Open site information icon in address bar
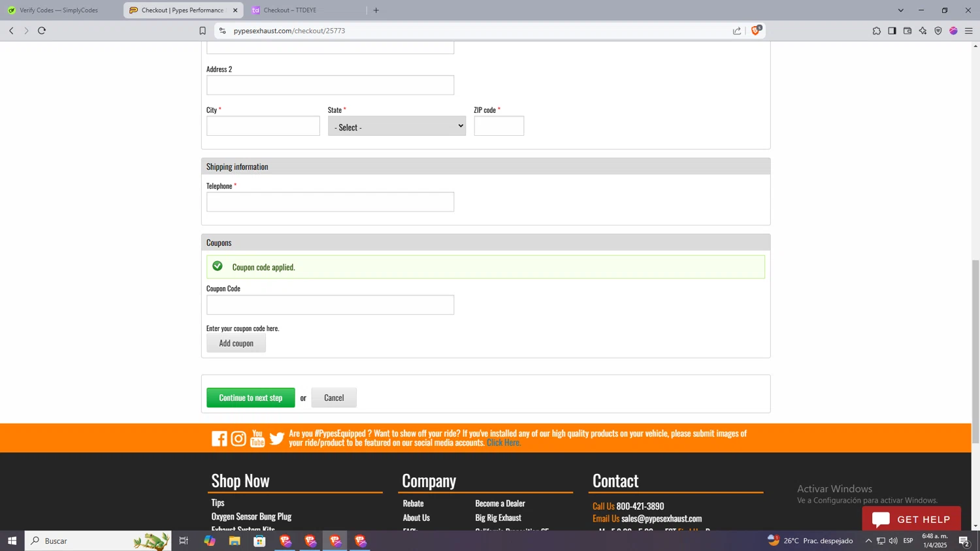The image size is (980, 551). [x=222, y=31]
